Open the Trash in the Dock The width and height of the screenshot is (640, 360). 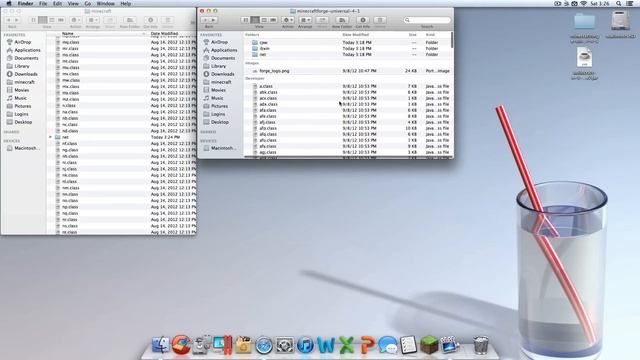[481, 345]
